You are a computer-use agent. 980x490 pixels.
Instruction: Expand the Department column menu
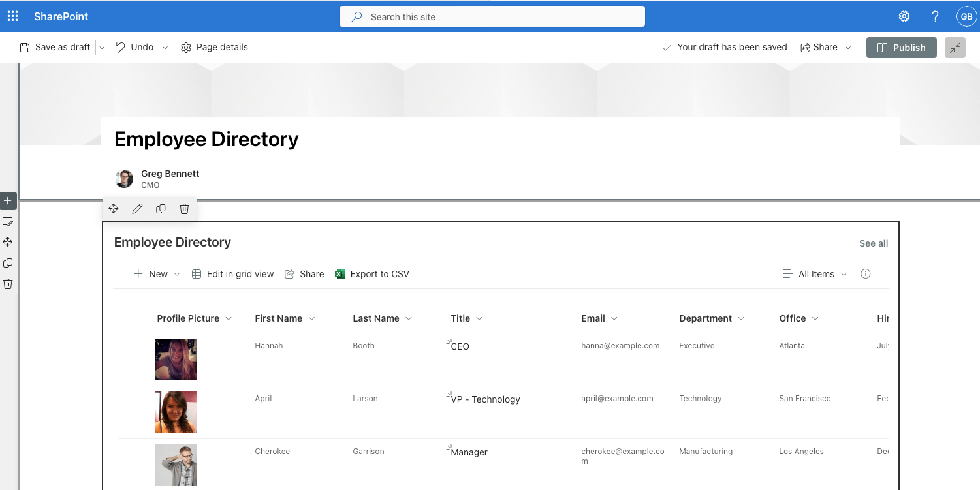(x=741, y=318)
